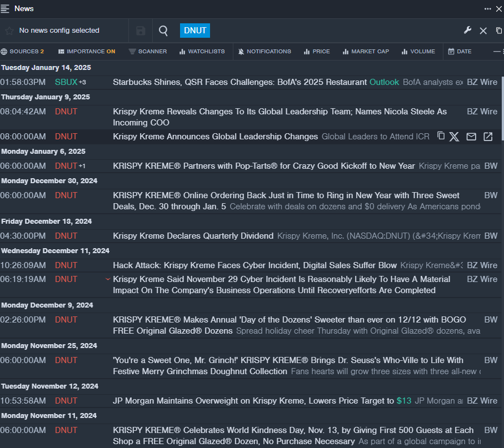Open the three-dots menu in News panel header
The height and width of the screenshot is (448, 504).
click(487, 8)
